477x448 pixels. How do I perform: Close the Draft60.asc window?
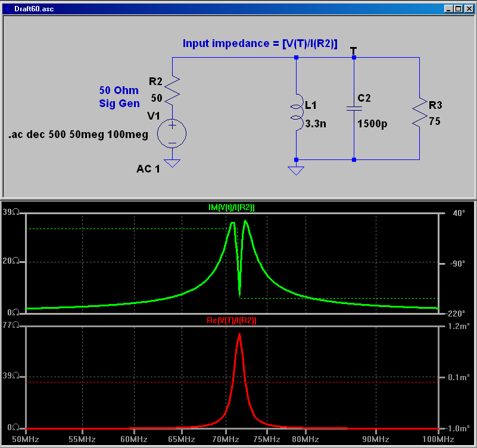click(469, 9)
